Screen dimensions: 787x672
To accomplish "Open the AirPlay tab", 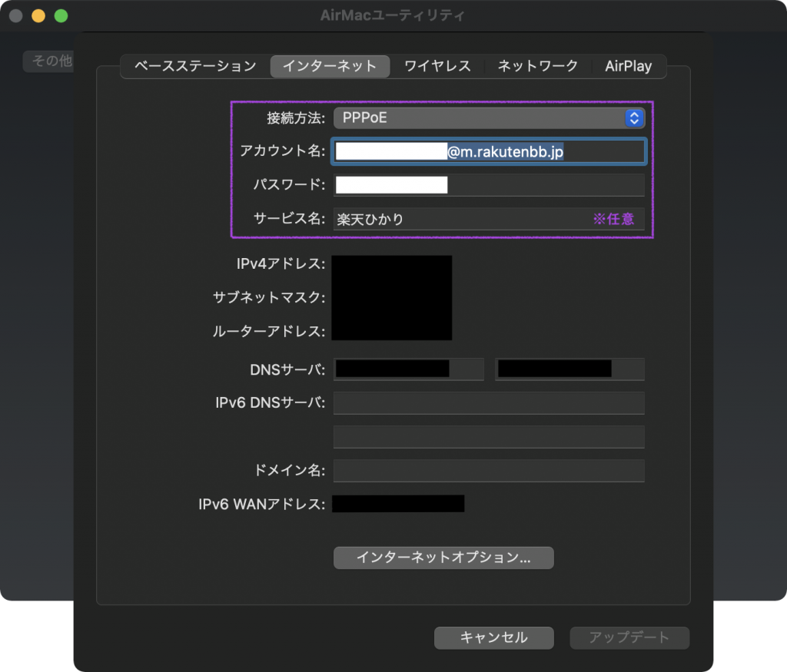I will pyautogui.click(x=628, y=66).
